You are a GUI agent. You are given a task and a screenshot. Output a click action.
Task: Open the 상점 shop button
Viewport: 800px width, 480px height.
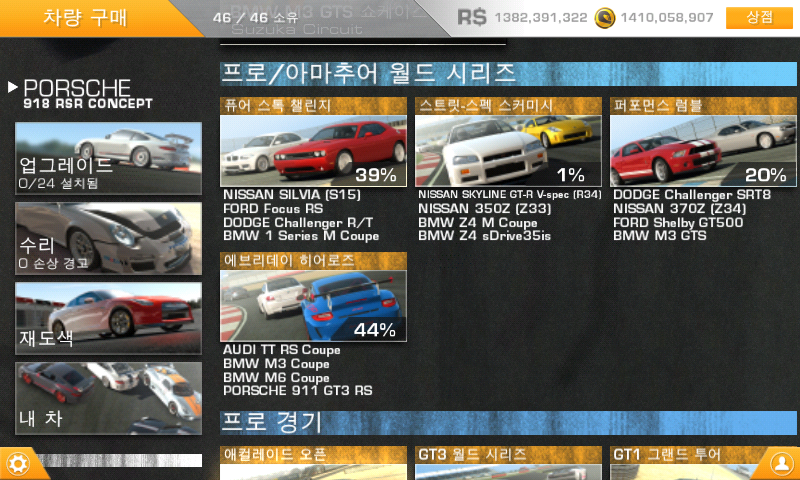[759, 18]
